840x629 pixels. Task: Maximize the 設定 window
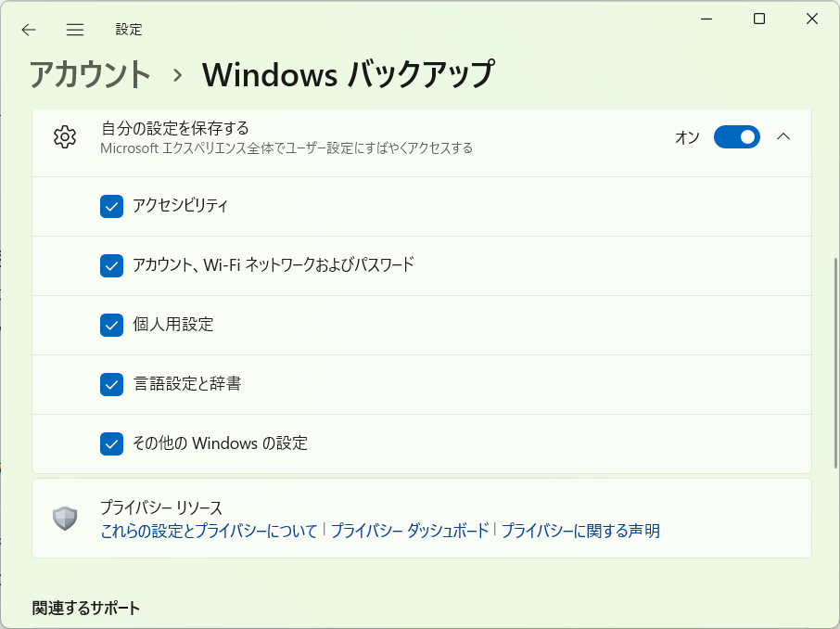pyautogui.click(x=759, y=19)
